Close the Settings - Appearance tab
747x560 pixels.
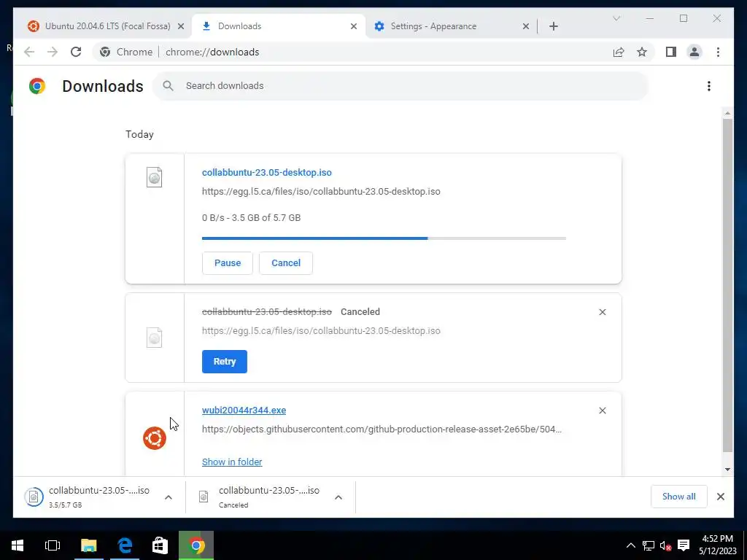pos(525,26)
